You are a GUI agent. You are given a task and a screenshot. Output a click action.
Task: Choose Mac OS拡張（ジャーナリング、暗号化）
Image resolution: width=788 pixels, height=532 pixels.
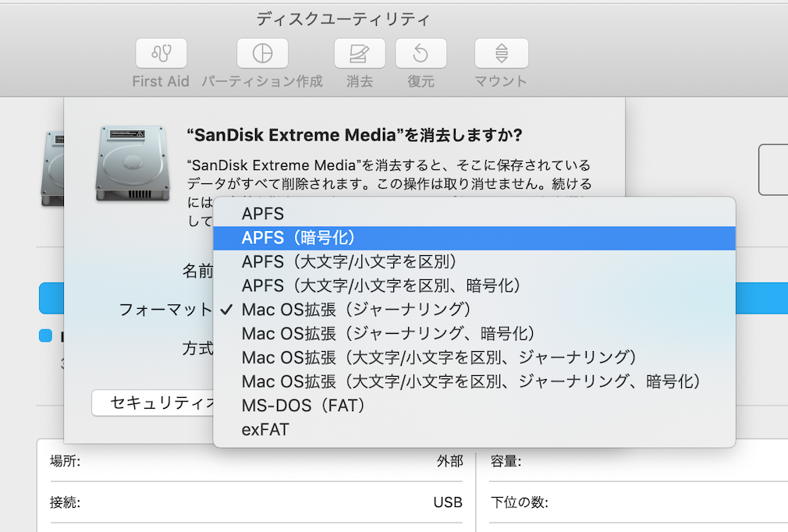474,334
